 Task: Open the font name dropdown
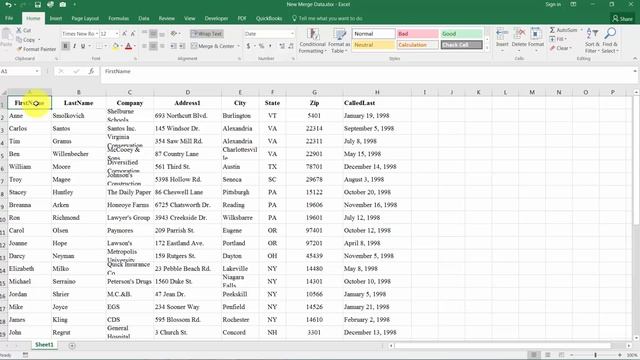(96, 34)
